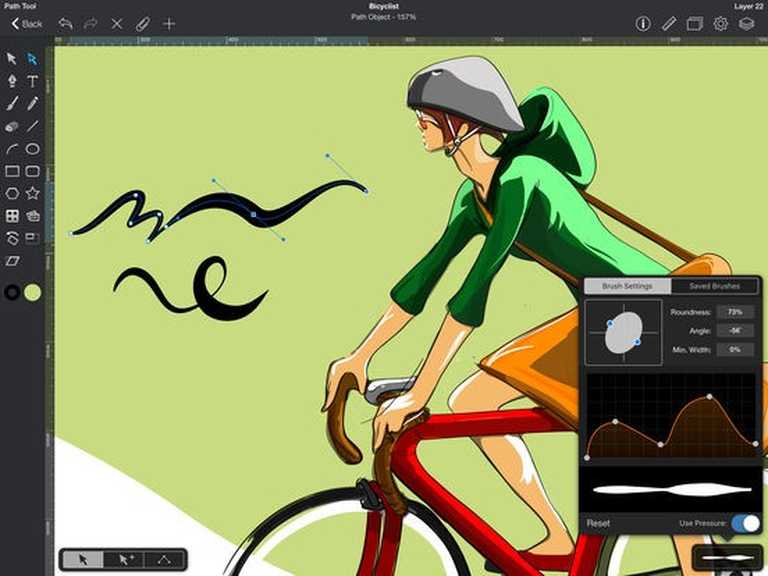768x576 pixels.
Task: Open the settings gear icon
Action: click(x=720, y=24)
